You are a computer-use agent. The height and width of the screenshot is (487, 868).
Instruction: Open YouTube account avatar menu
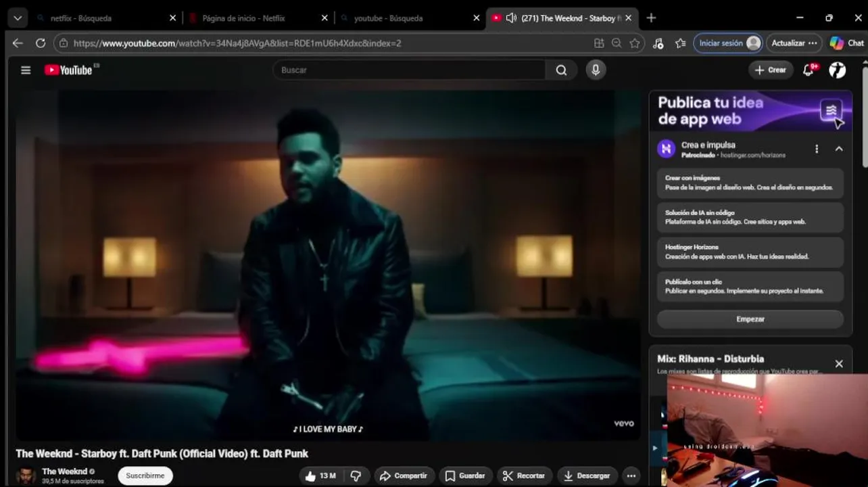tap(838, 70)
